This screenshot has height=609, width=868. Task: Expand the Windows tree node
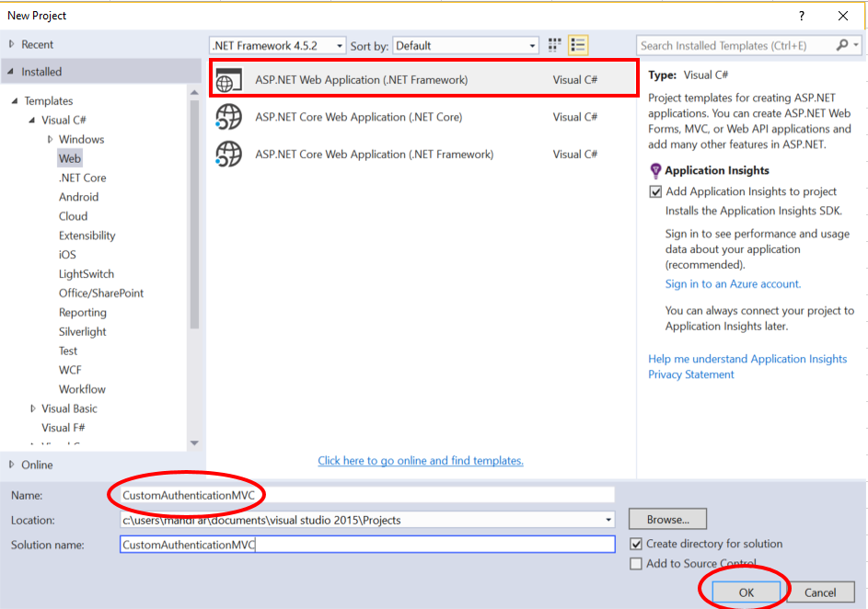[x=50, y=140]
